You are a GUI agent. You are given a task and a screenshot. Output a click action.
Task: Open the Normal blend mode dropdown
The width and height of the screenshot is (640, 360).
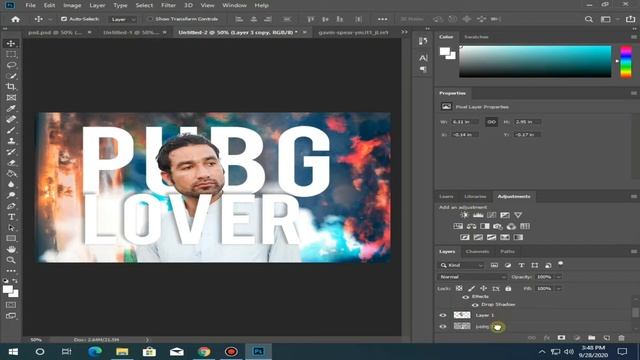pyautogui.click(x=472, y=277)
